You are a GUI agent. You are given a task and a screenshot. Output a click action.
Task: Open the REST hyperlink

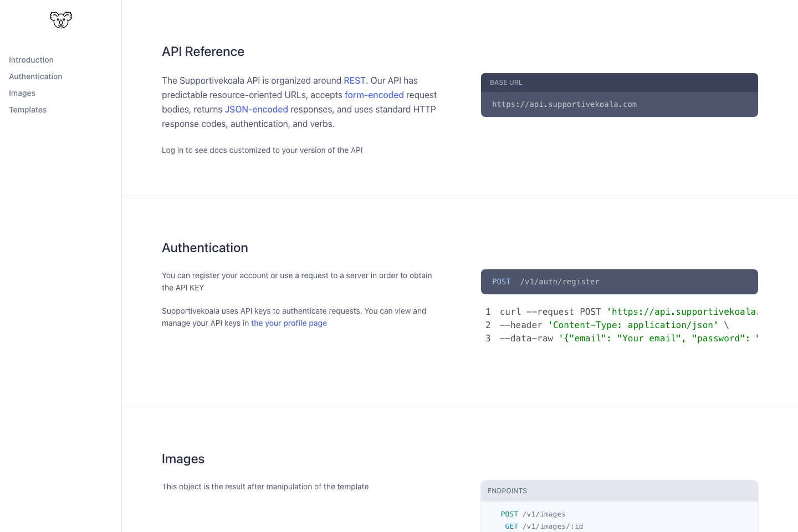pyautogui.click(x=354, y=80)
